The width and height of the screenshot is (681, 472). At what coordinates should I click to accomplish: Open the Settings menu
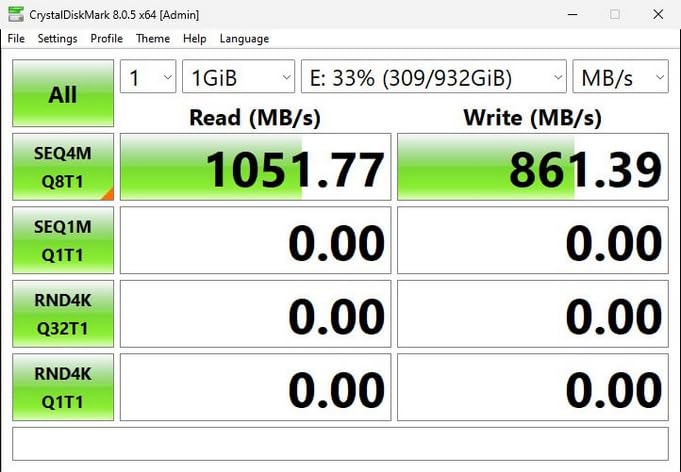(x=57, y=39)
